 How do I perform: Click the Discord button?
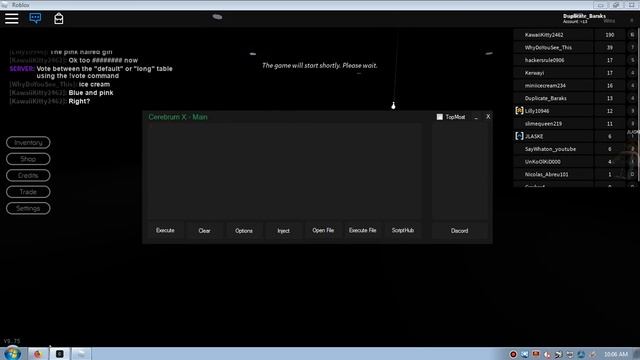[x=460, y=231]
